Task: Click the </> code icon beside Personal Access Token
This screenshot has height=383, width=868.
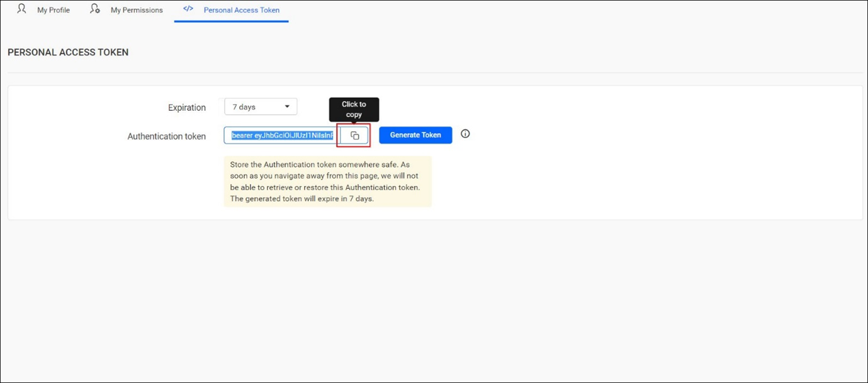Action: 187,9
